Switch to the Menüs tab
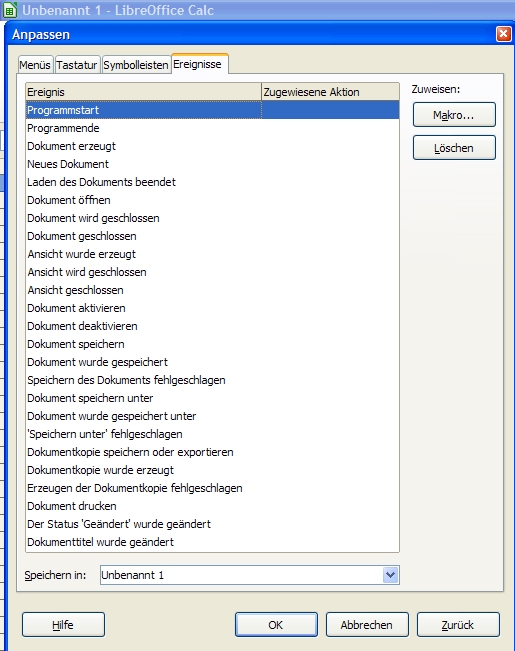 [x=35, y=65]
